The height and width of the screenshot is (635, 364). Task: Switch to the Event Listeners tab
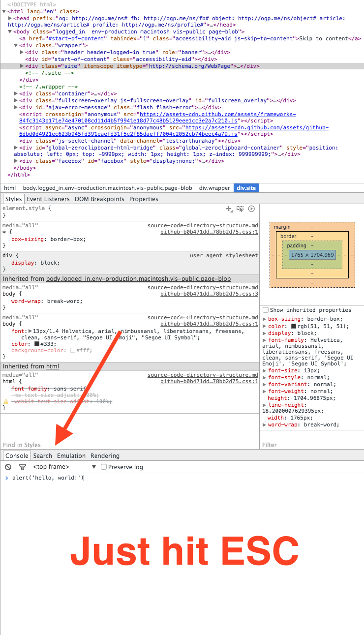(x=48, y=199)
